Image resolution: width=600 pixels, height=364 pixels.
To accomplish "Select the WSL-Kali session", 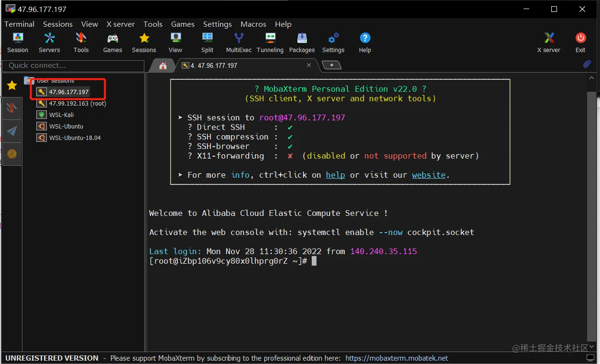I will point(56,115).
